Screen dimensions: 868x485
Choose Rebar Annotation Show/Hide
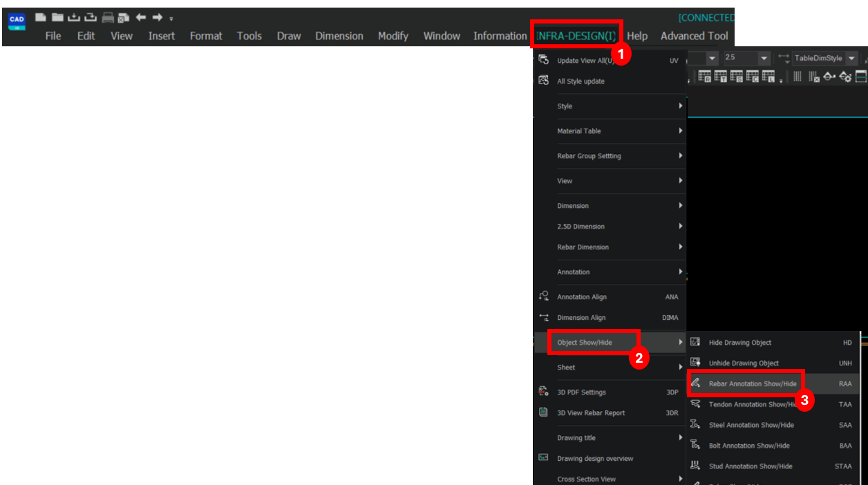pos(773,384)
